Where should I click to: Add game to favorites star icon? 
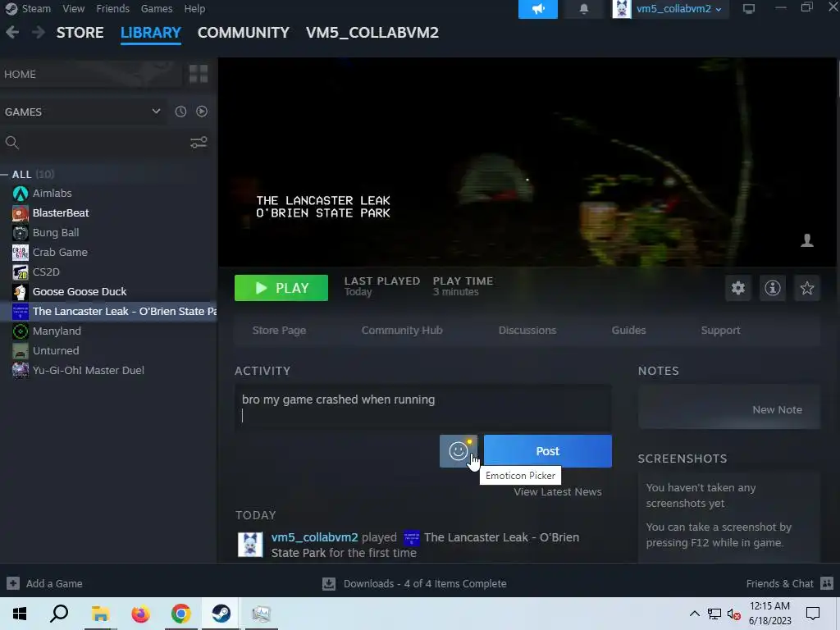[807, 288]
